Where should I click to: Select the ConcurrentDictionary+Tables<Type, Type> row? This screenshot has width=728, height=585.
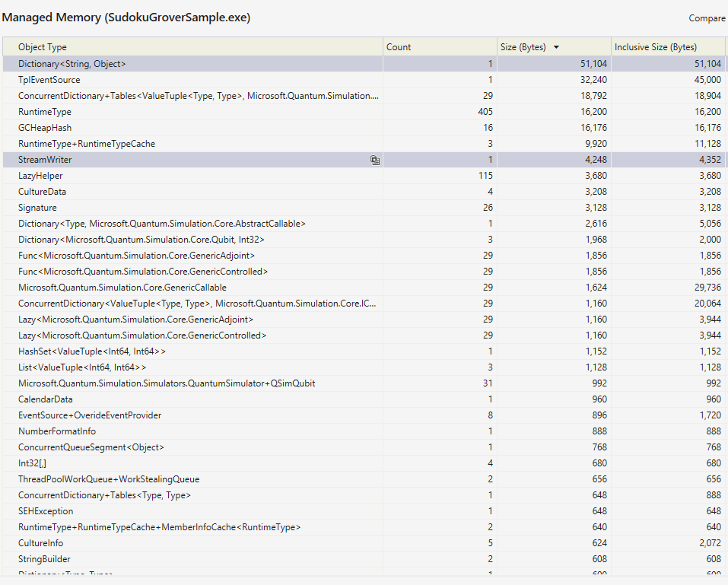(364, 495)
